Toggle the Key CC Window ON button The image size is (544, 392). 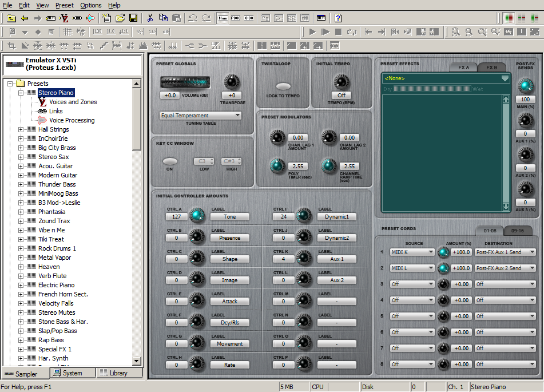pos(170,161)
